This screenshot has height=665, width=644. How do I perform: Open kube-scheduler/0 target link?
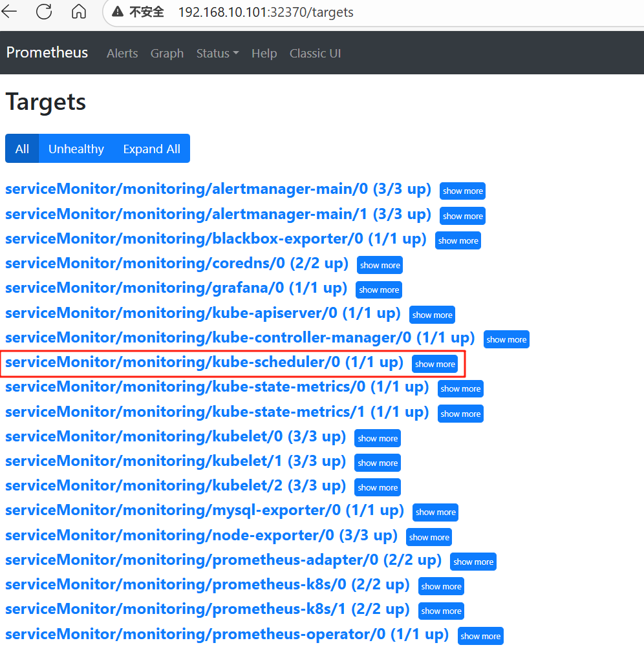204,362
